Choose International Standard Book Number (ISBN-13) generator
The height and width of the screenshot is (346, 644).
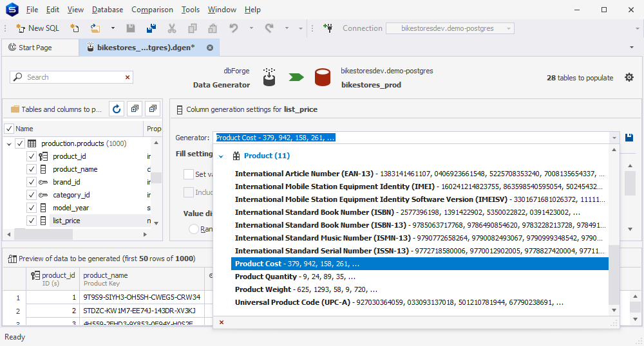coord(419,225)
